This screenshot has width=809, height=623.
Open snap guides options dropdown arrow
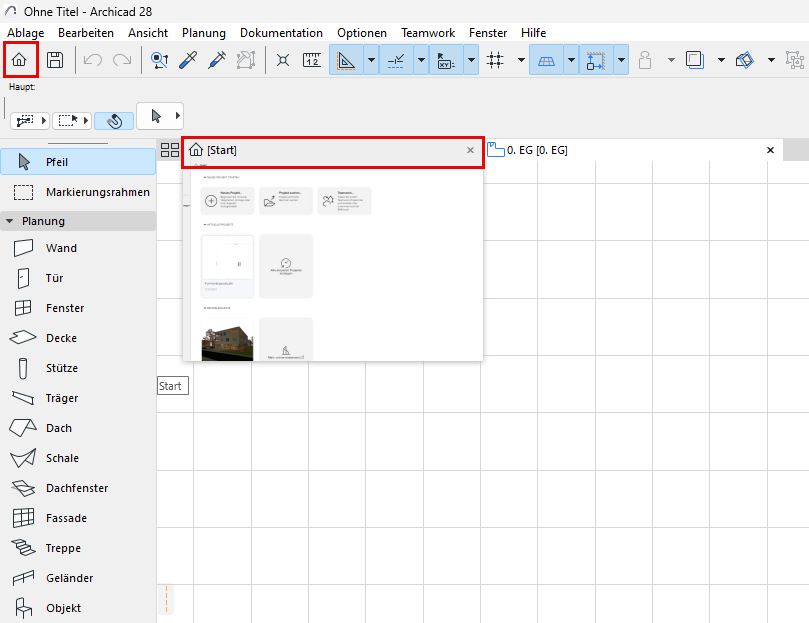(x=421, y=60)
